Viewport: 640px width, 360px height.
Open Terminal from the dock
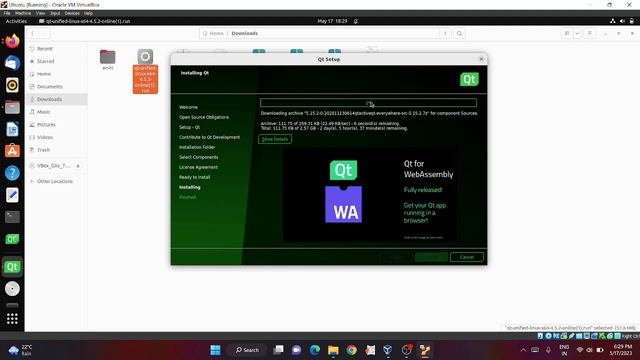coord(12,217)
